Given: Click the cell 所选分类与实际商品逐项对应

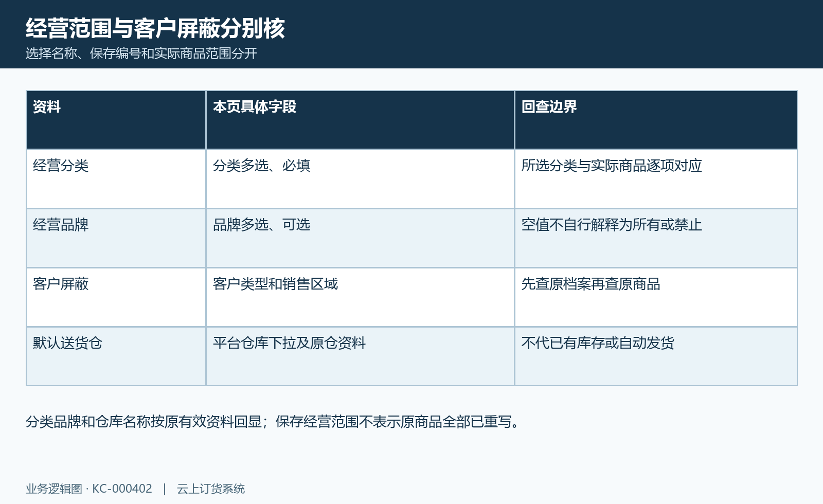Looking at the screenshot, I should [x=656, y=179].
